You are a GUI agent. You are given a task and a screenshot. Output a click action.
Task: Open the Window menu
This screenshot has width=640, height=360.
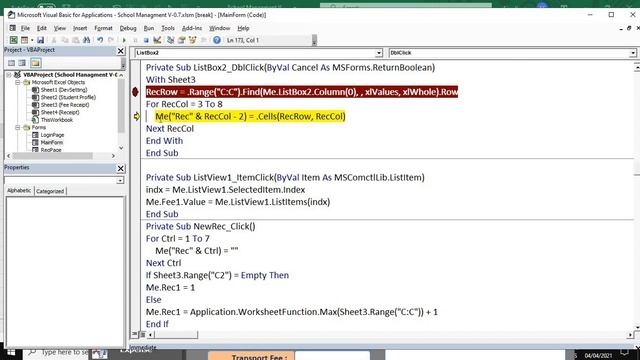pyautogui.click(x=220, y=28)
